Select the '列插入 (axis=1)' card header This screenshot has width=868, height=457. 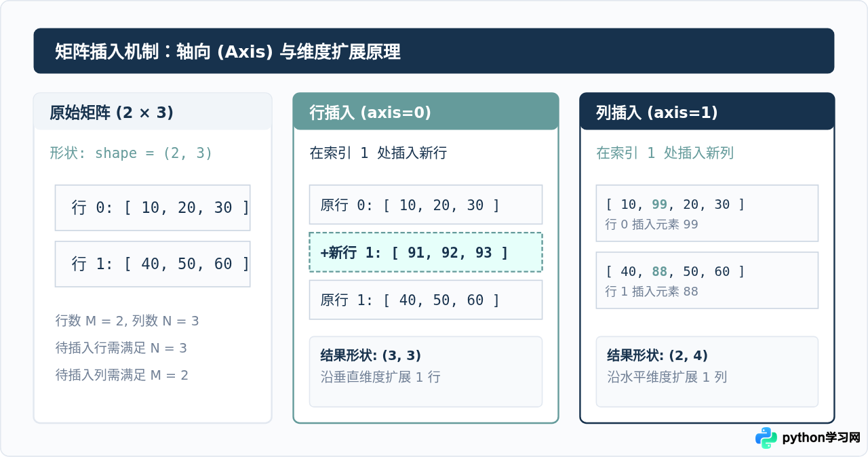tap(707, 111)
